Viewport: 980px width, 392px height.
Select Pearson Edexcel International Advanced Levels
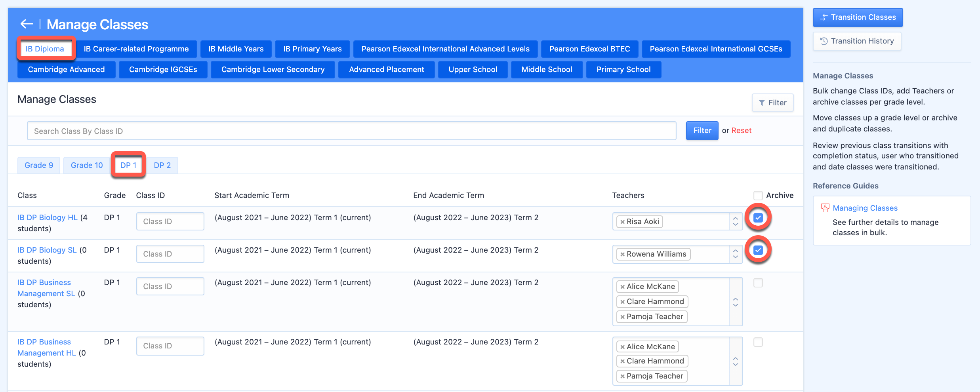pos(446,49)
